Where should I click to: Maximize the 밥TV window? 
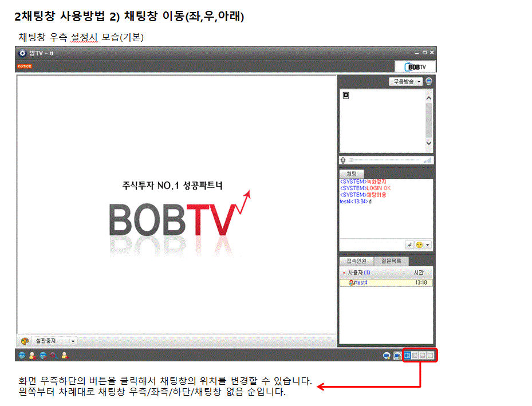tap(424, 53)
